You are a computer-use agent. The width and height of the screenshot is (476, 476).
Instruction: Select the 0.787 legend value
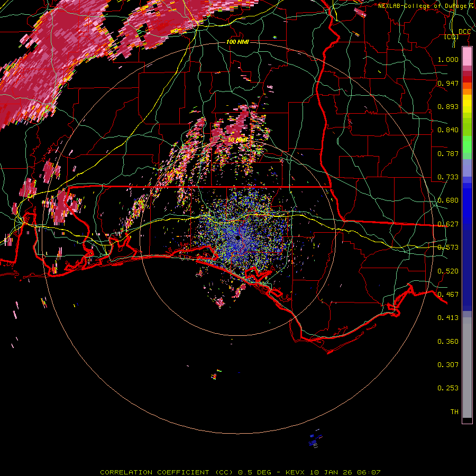[448, 153]
